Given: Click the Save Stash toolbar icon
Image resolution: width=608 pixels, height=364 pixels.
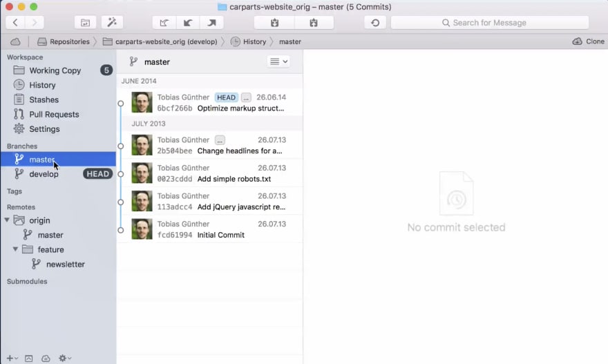Looking at the screenshot, I should click(x=274, y=23).
